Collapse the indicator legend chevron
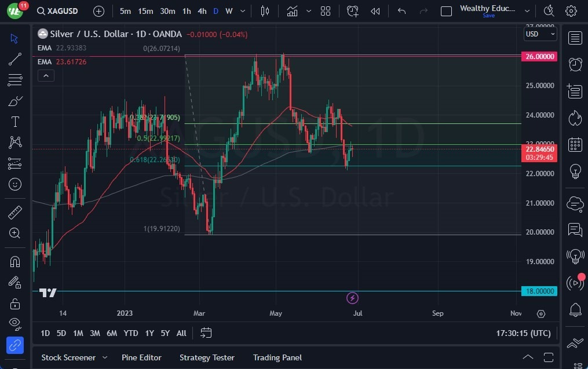The height and width of the screenshot is (369, 588). pos(46,76)
